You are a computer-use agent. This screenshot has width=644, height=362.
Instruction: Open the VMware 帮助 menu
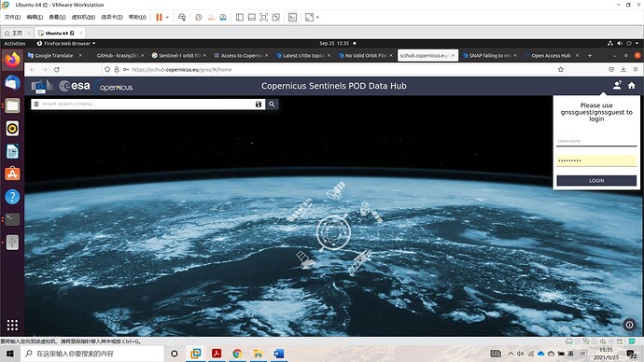pyautogui.click(x=137, y=17)
